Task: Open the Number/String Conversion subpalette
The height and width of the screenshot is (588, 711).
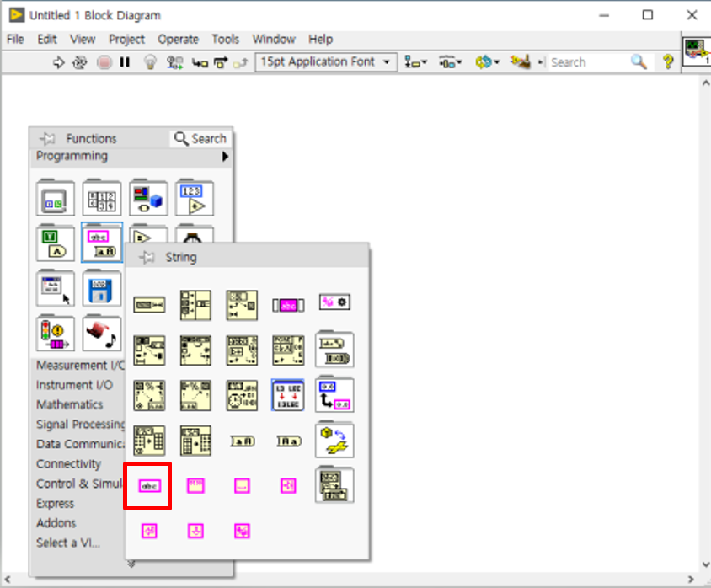Action: point(334,394)
